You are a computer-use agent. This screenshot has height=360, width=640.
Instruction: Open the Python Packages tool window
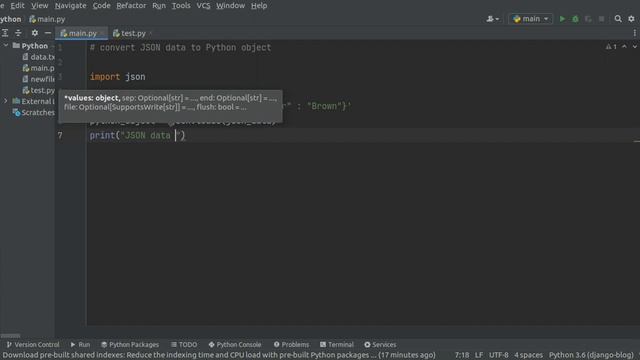[130, 345]
